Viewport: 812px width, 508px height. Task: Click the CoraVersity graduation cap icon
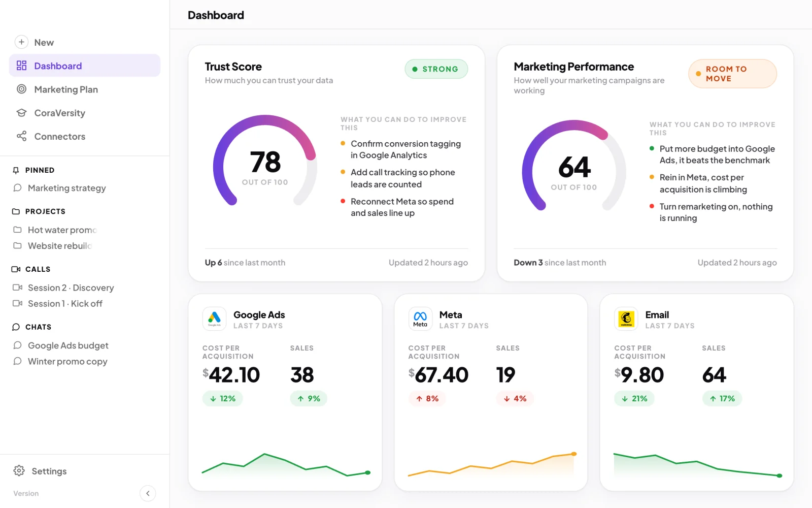pos(21,113)
